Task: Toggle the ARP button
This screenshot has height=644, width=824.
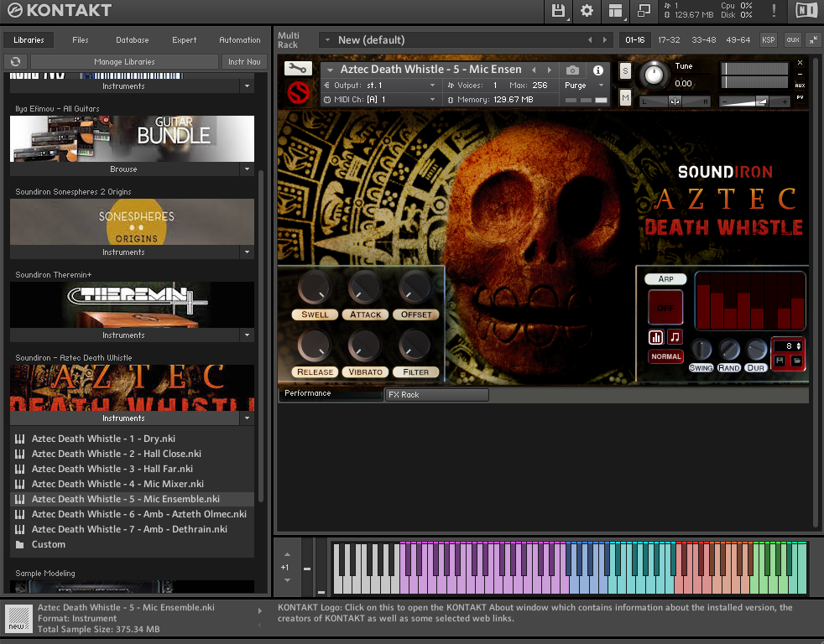Action: (x=665, y=279)
